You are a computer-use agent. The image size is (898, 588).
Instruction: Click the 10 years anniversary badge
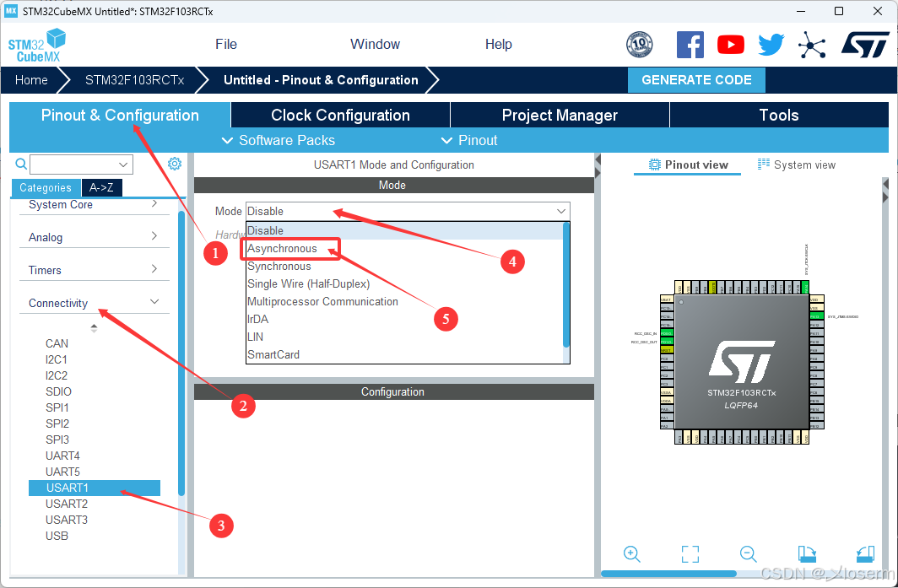click(x=639, y=45)
